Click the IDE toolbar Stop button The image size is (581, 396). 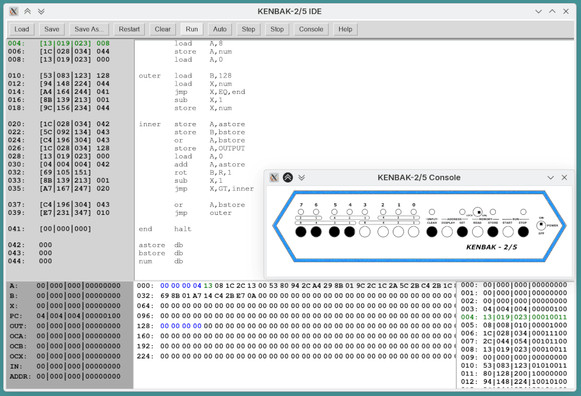click(x=277, y=29)
